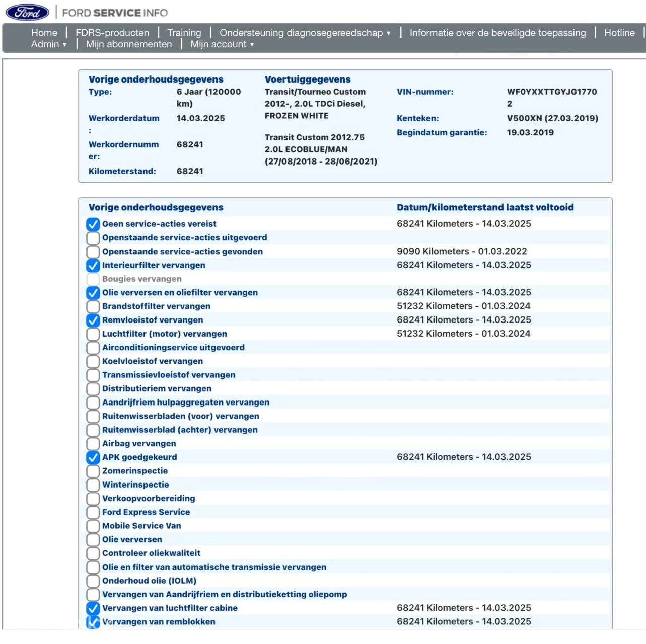Check Ruitenwisserblad (achter) vervangen box
This screenshot has height=644, width=646.
point(93,430)
